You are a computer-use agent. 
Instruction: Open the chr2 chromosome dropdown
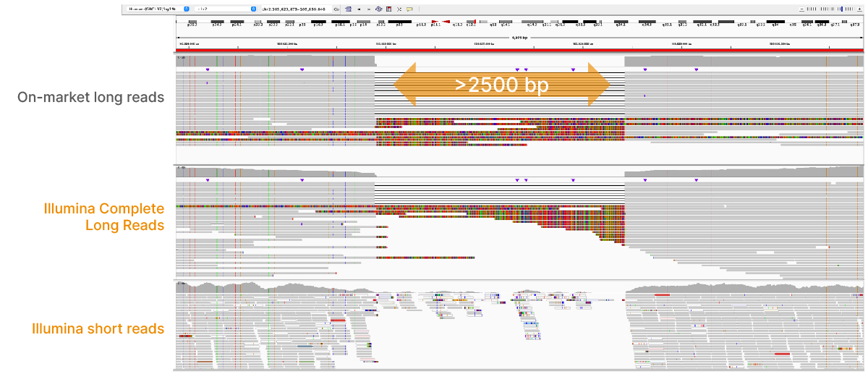253,9
